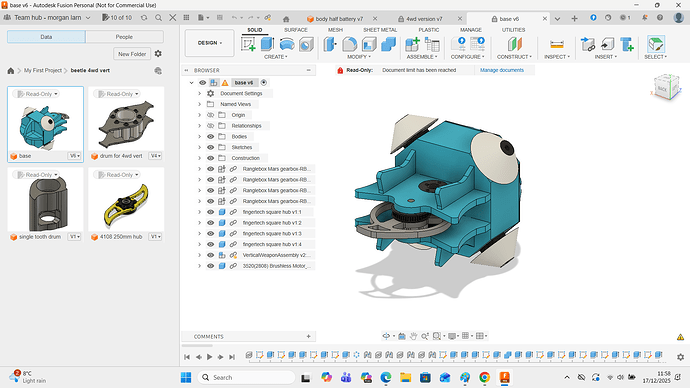Switch to the SHEET METAL tab

[380, 30]
